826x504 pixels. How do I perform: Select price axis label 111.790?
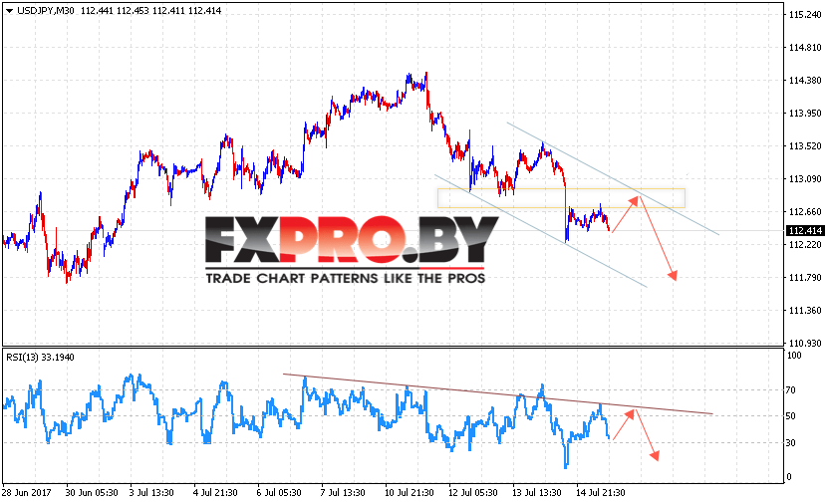pos(805,277)
